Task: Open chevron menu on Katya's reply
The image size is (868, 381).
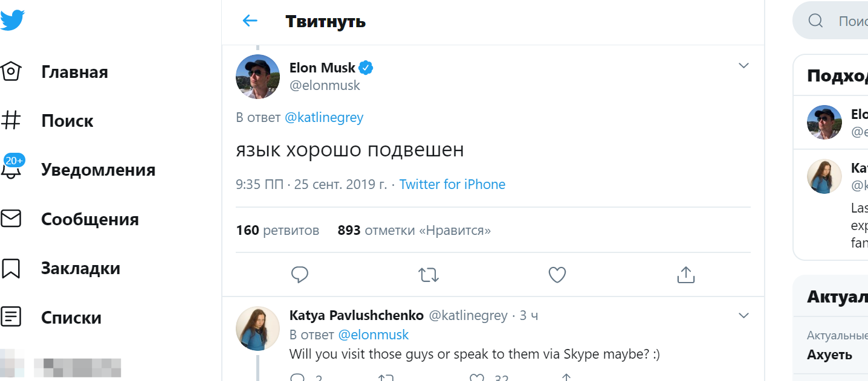Action: coord(743,315)
